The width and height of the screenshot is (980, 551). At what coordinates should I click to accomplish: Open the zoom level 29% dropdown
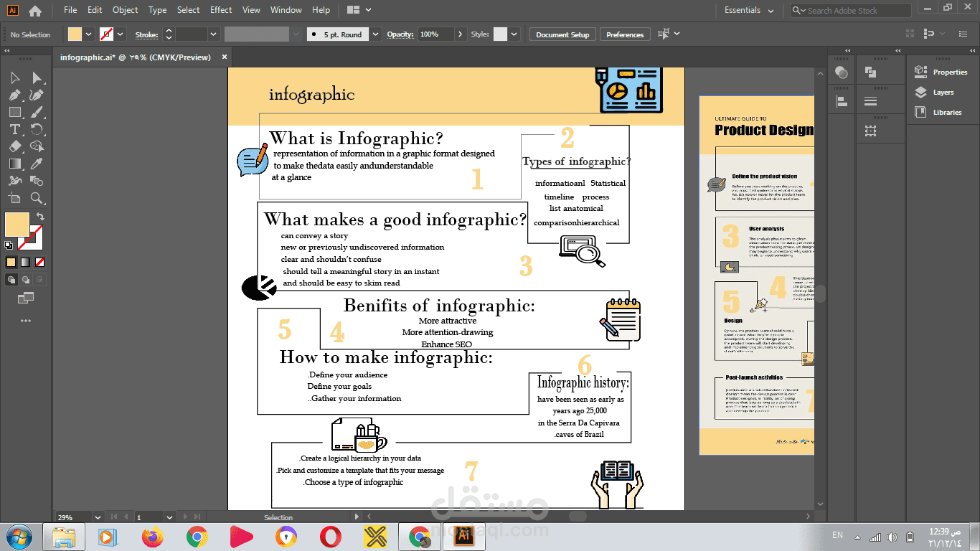pyautogui.click(x=98, y=517)
